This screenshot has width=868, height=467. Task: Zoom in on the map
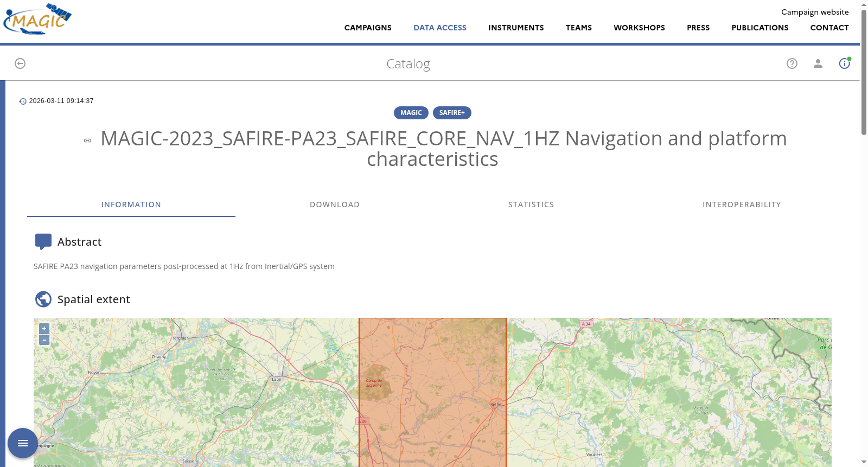tap(44, 329)
